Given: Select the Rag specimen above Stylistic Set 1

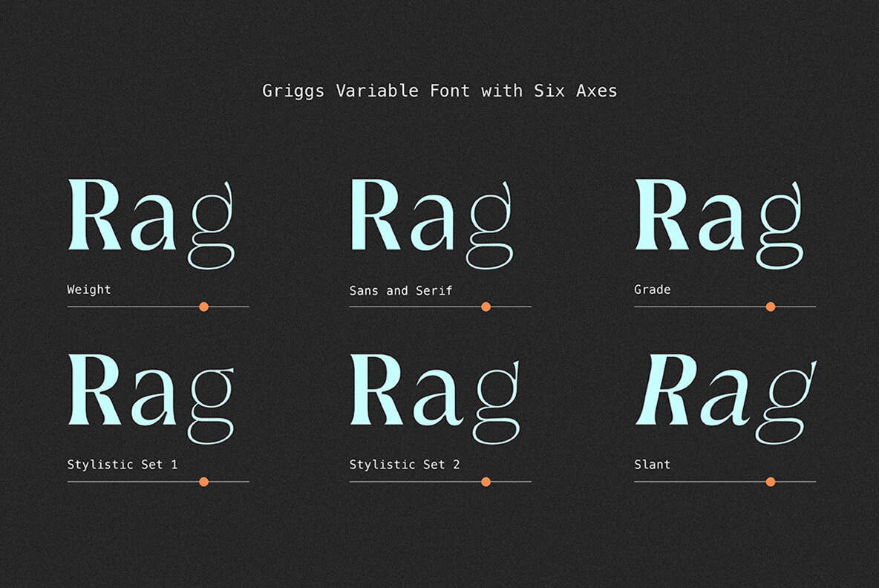Looking at the screenshot, I should [x=151, y=396].
